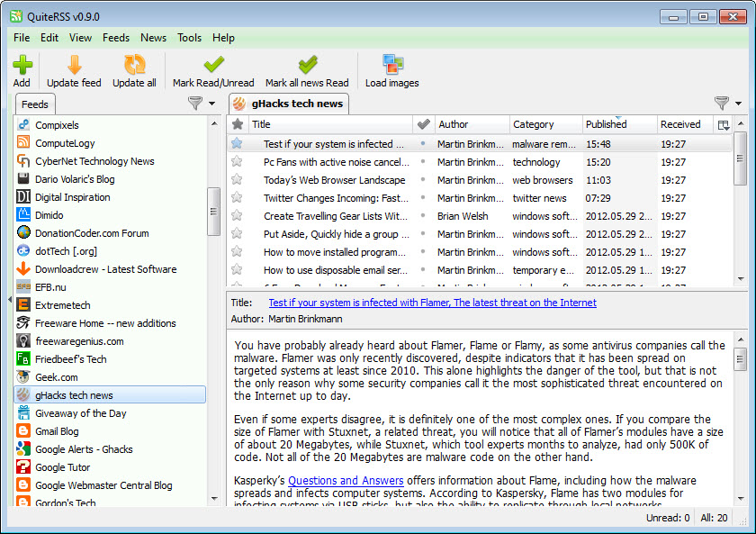Select Giveaway of the Day feed
The height and width of the screenshot is (534, 756).
coord(80,413)
